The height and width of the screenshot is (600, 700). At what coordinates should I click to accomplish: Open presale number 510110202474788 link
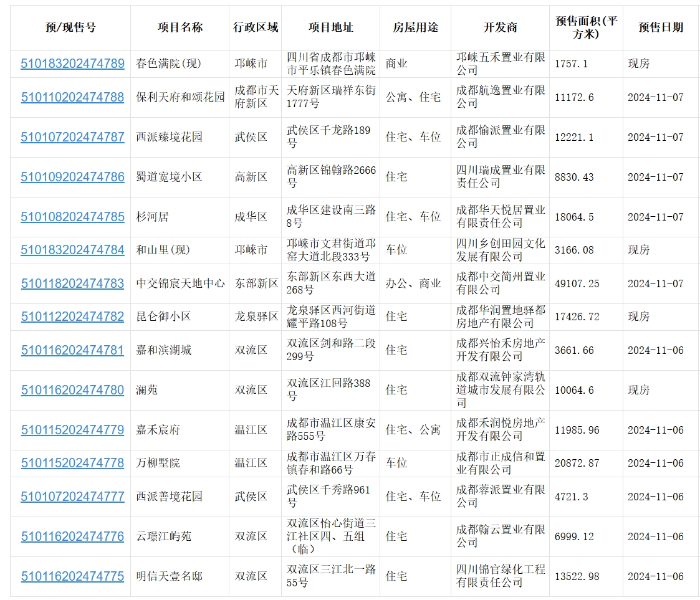72,97
